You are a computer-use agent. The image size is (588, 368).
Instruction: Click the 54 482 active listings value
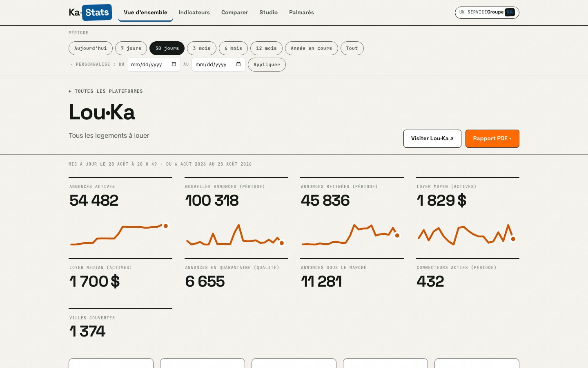pos(94,200)
